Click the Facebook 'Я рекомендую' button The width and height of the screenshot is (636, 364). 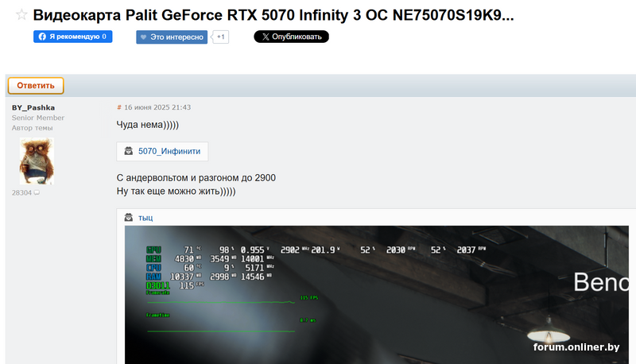(x=72, y=37)
